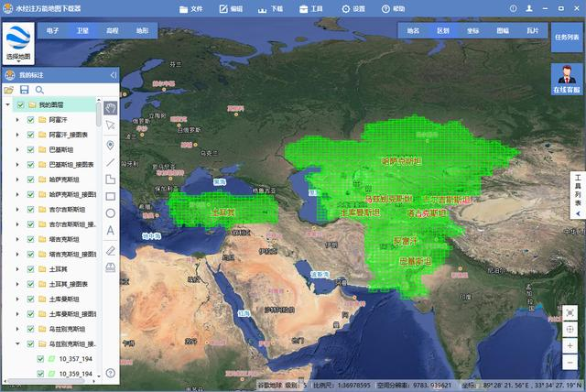Screen dimensions: 586x392
Task: Select the eraser tool
Action: tap(110, 250)
